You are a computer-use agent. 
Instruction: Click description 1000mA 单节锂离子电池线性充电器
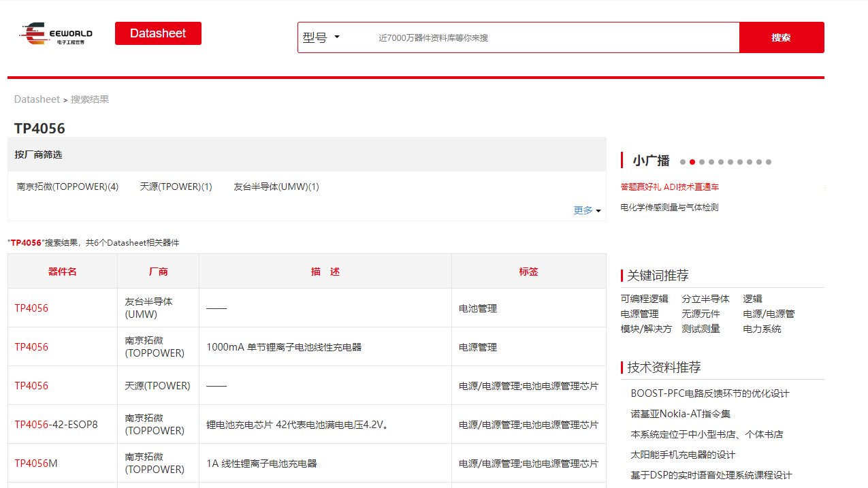(x=284, y=347)
